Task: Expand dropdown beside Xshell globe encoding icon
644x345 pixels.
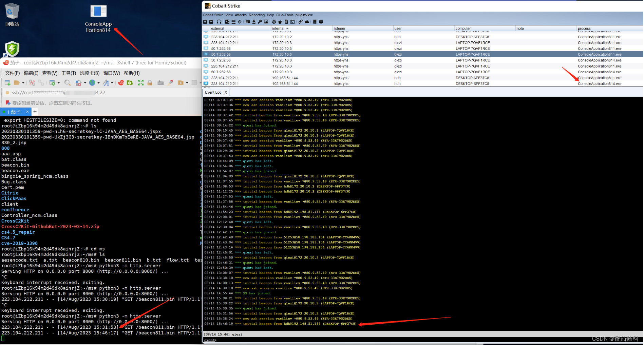Action: point(98,83)
